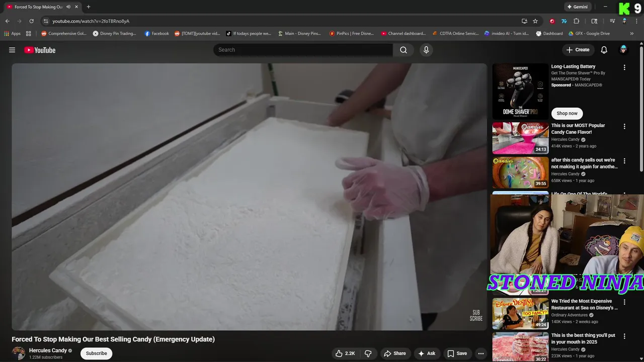This screenshot has height=362, width=644.
Task: Open the Chrome extensions puzzle icon
Action: tap(577, 21)
